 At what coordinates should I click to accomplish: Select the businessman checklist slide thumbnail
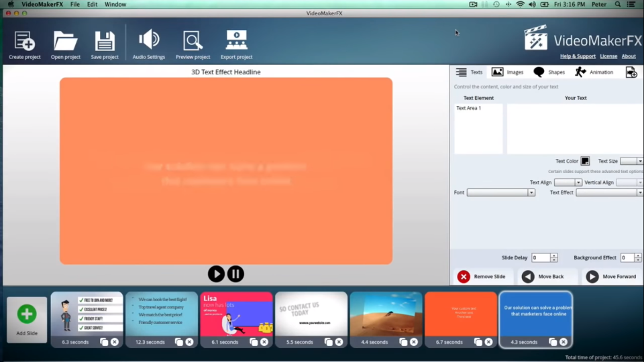87,314
